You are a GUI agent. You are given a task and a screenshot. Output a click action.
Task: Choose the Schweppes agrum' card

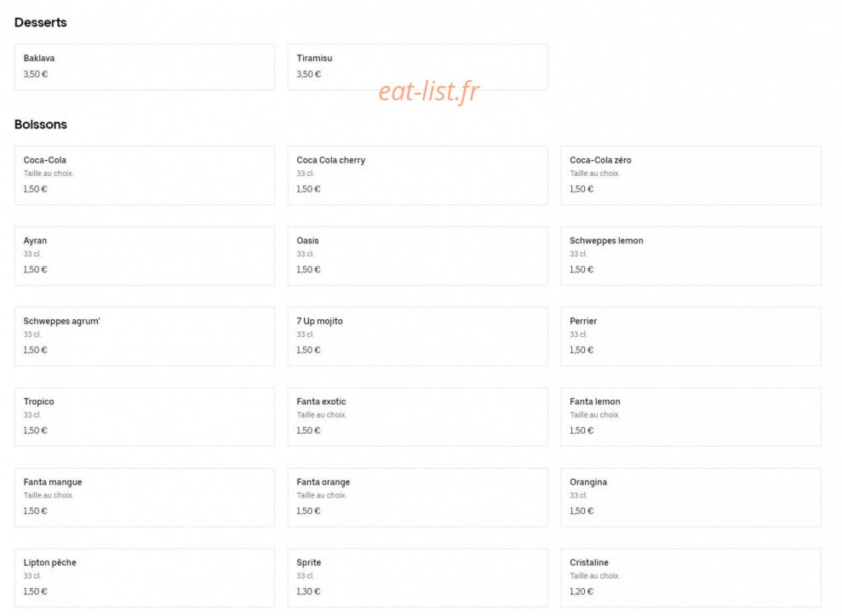pyautogui.click(x=145, y=336)
